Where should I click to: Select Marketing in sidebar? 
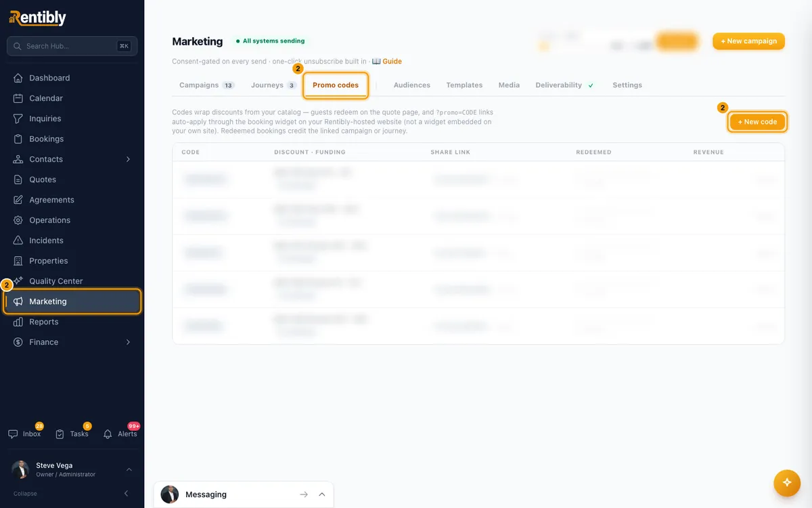72,301
